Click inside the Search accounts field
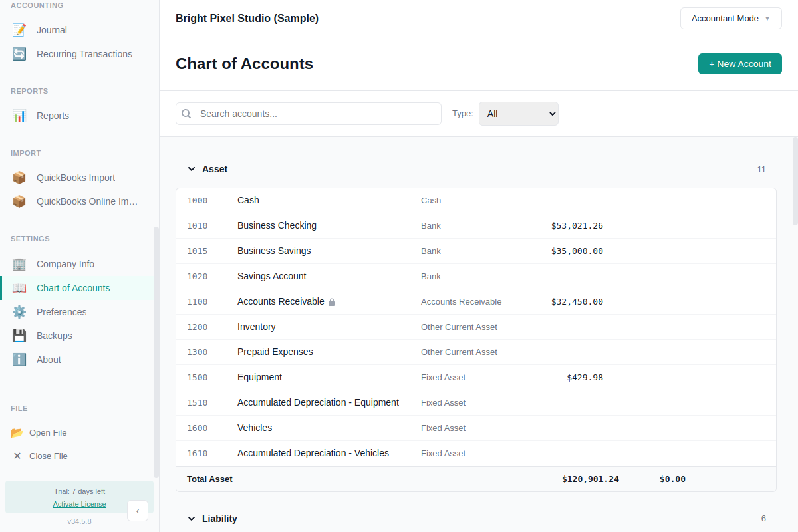The image size is (798, 532). click(x=308, y=114)
